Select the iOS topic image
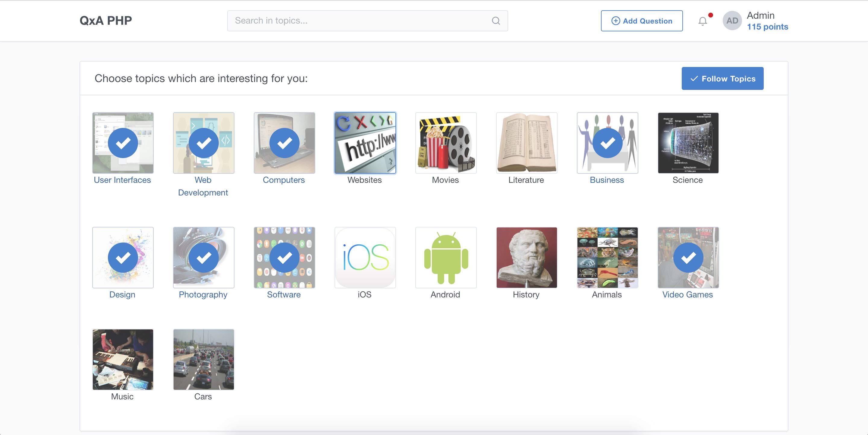Viewport: 868px width, 435px height. [x=365, y=258]
